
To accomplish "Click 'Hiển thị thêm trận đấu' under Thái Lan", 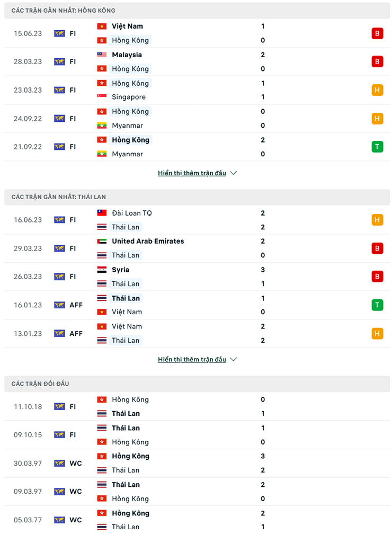I will click(192, 360).
